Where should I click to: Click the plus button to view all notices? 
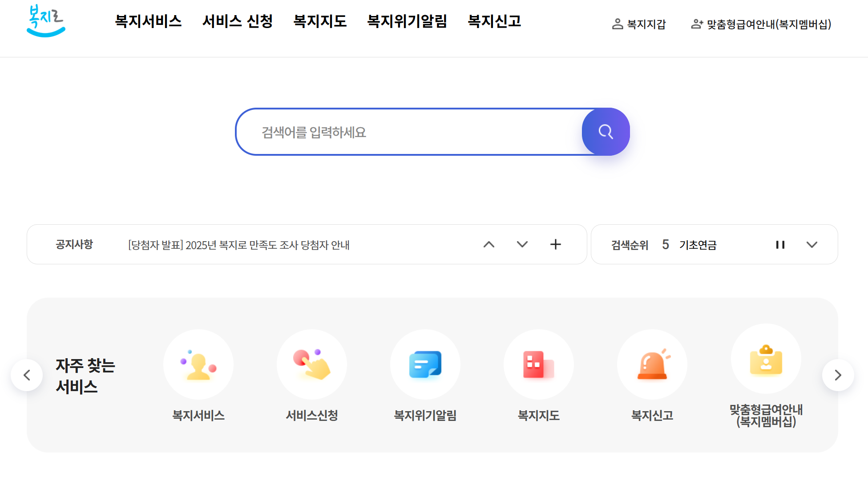[556, 244]
